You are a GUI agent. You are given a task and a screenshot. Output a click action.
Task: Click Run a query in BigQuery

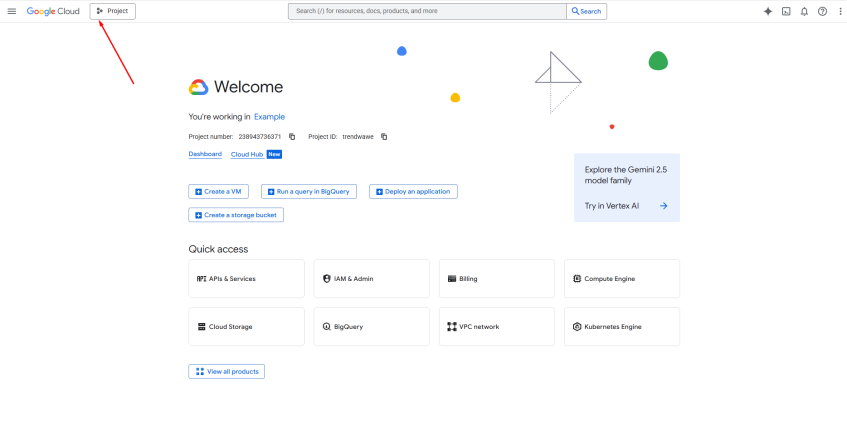(310, 191)
